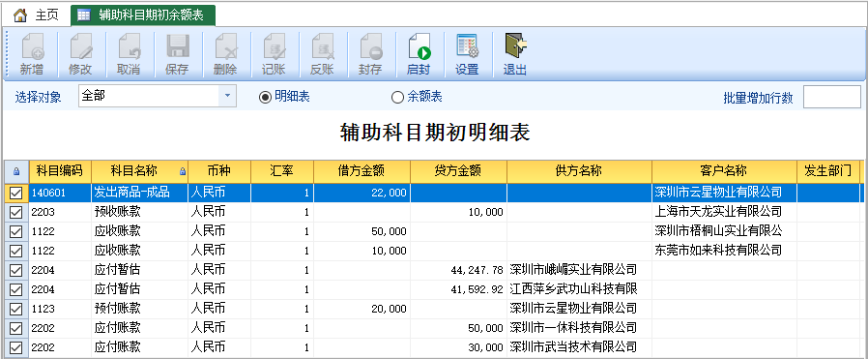Click the 科目编码 cell 1123
The height and width of the screenshot is (359, 868).
(60, 309)
